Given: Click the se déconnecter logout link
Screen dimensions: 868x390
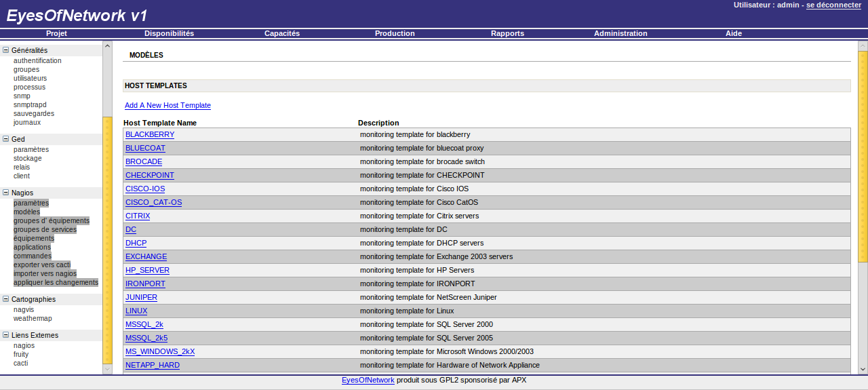Looking at the screenshot, I should pos(833,5).
